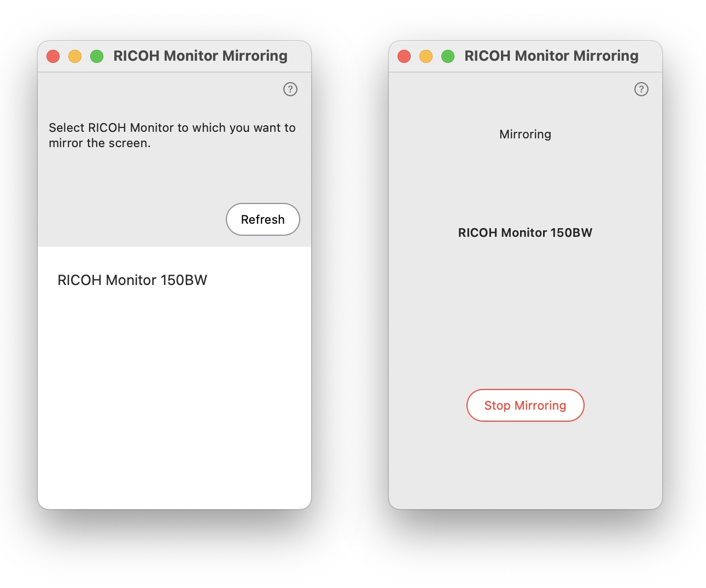The height and width of the screenshot is (588, 706).
Task: Close the device selection window
Action: [53, 56]
